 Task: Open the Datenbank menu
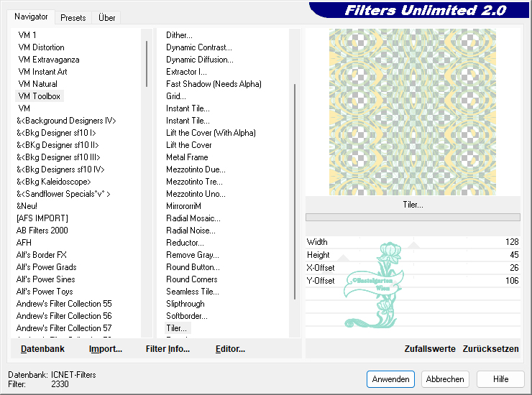[42, 348]
